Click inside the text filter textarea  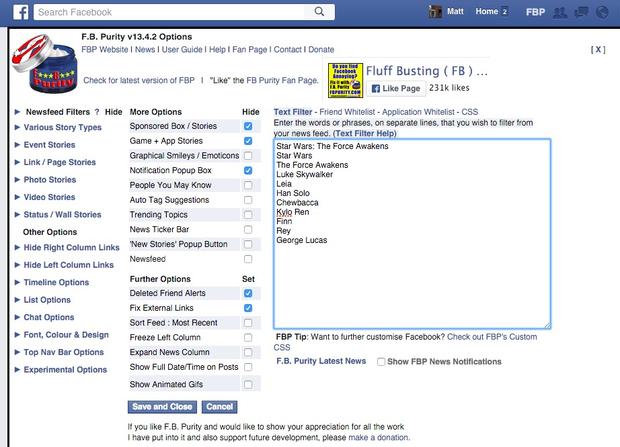411,280
